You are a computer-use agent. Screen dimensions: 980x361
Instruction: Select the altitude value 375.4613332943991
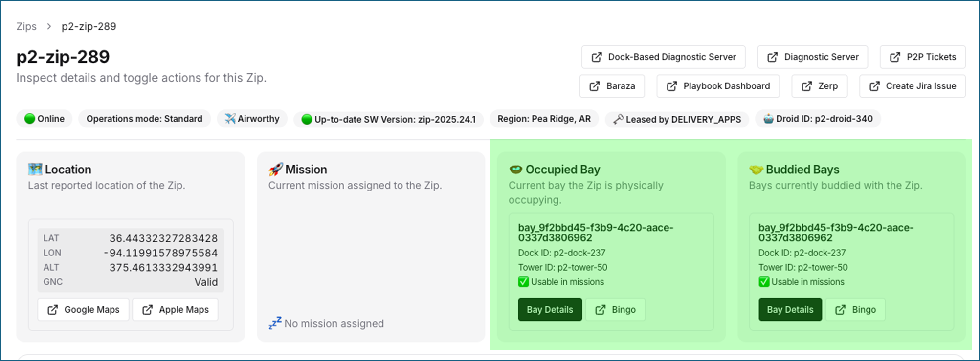(163, 268)
